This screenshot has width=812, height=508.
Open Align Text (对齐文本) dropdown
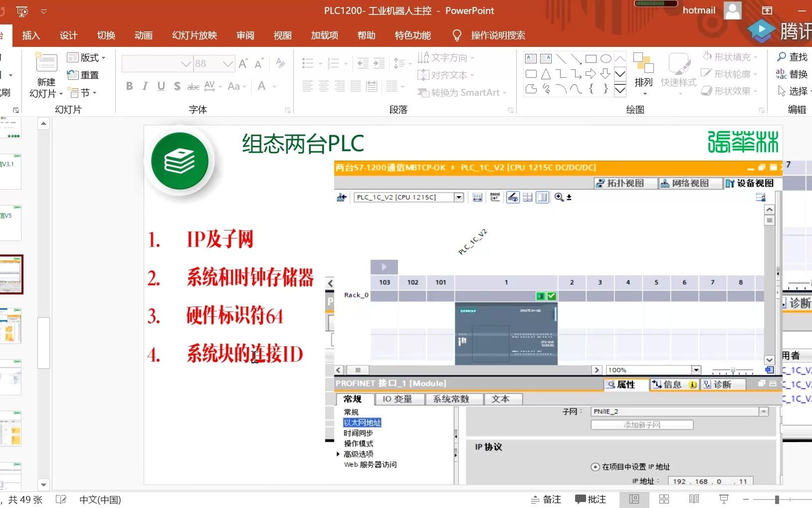pyautogui.click(x=446, y=75)
